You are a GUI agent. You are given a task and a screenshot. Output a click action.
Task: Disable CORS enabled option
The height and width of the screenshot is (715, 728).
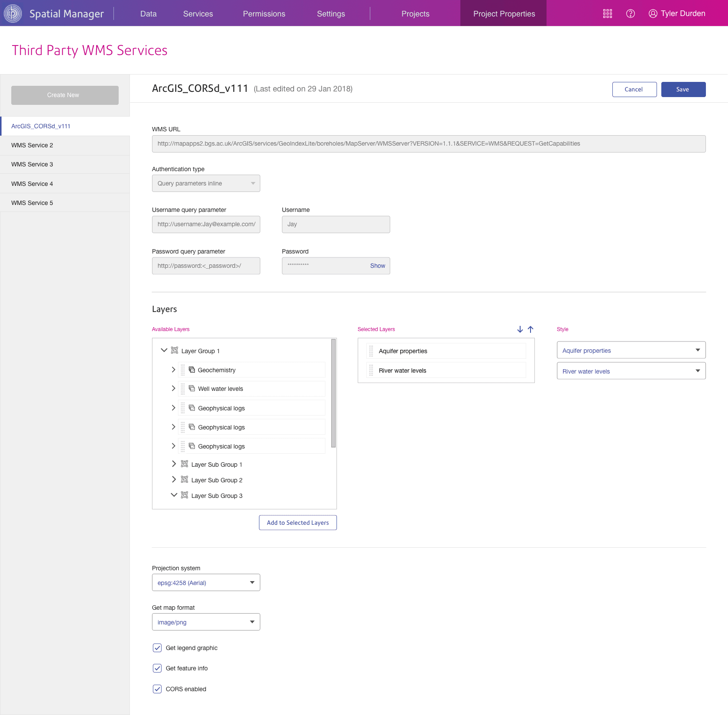[x=157, y=689]
